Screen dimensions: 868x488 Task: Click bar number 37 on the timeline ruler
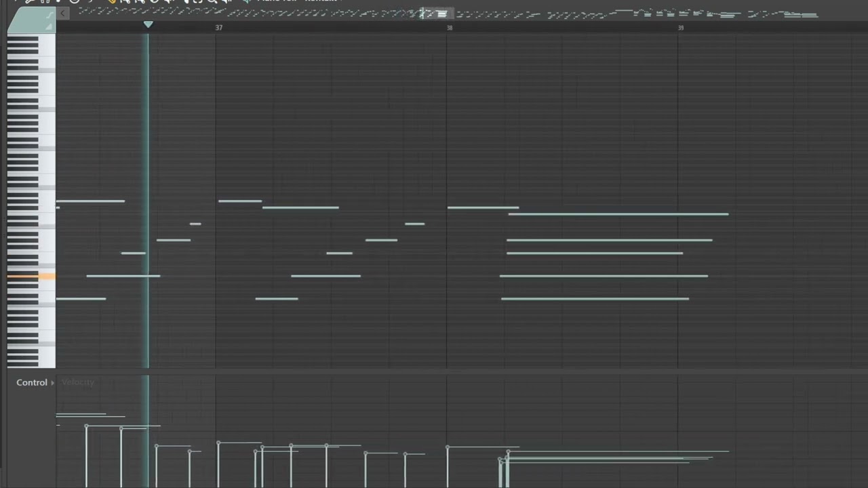[219, 28]
